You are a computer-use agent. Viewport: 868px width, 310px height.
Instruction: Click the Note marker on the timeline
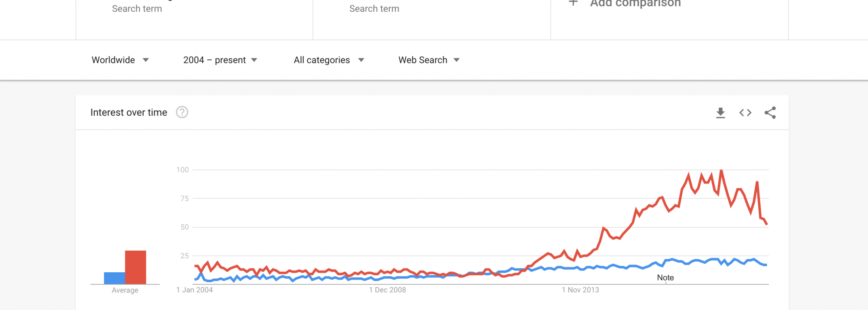(x=665, y=278)
